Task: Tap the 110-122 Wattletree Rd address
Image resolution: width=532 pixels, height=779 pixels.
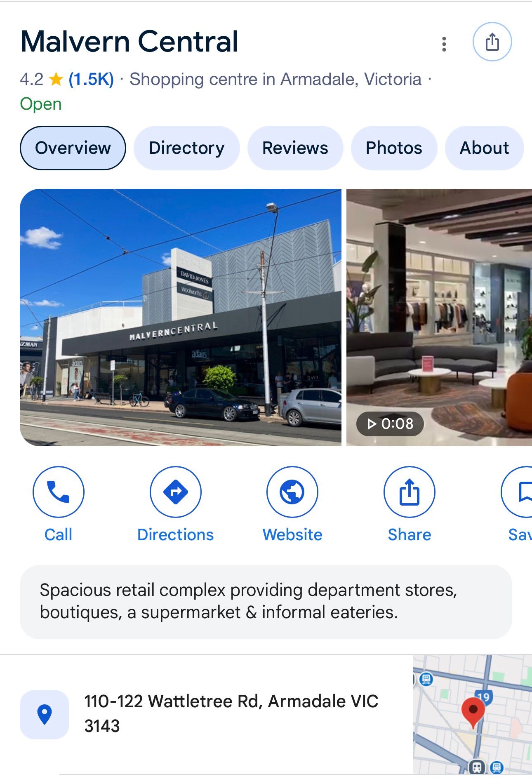Action: tap(231, 713)
